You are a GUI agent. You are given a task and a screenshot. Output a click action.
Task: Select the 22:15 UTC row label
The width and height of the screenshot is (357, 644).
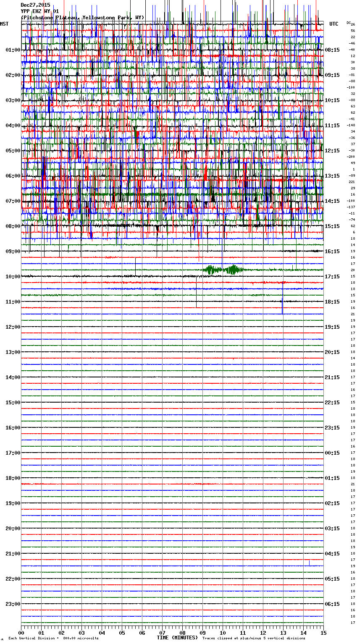pyautogui.click(x=332, y=403)
